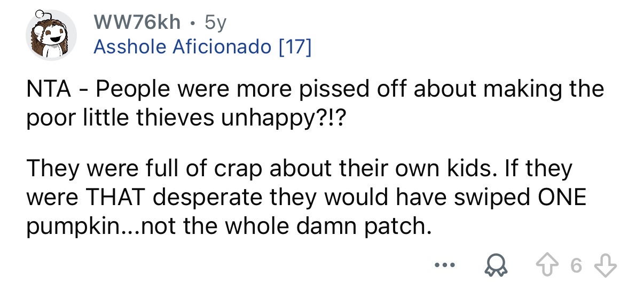The width and height of the screenshot is (644, 282).
Task: Click the [17] flair score
Action: (293, 47)
